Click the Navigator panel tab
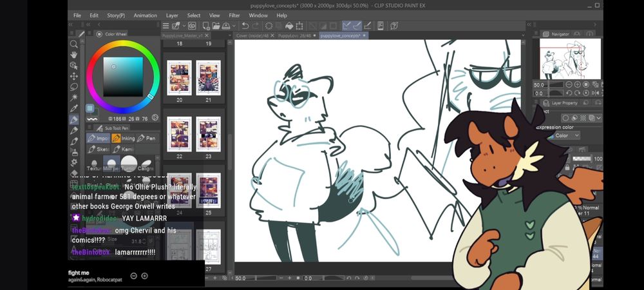Viewport: 644px width, 290px height. [x=556, y=34]
